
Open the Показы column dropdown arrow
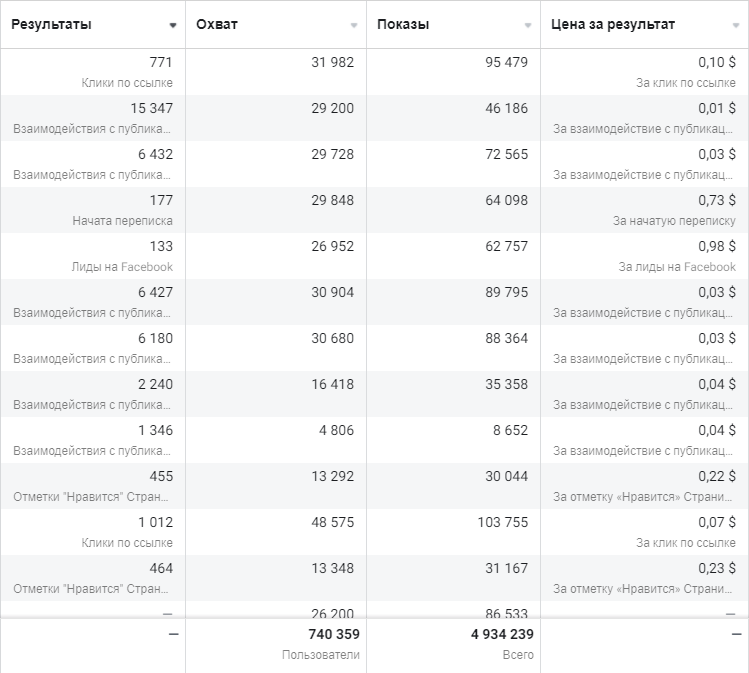click(x=528, y=25)
